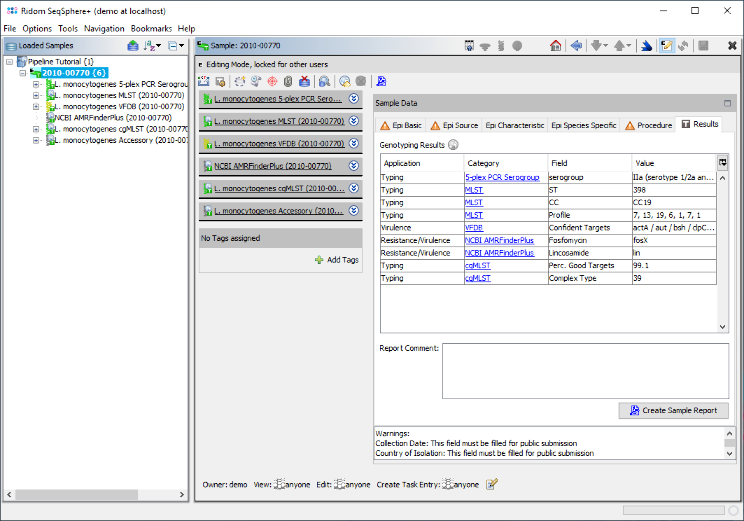This screenshot has height=521, width=744.
Task: Open the Navigation menu
Action: 104,28
